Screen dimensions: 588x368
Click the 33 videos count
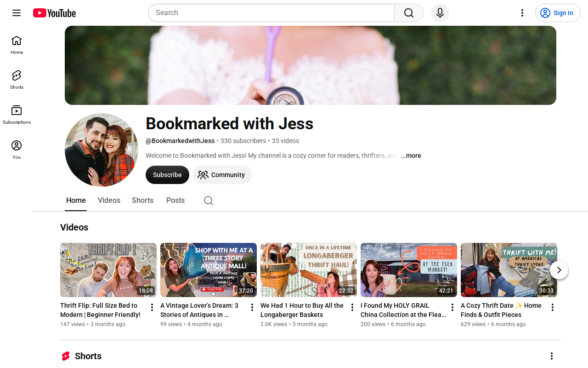(285, 141)
